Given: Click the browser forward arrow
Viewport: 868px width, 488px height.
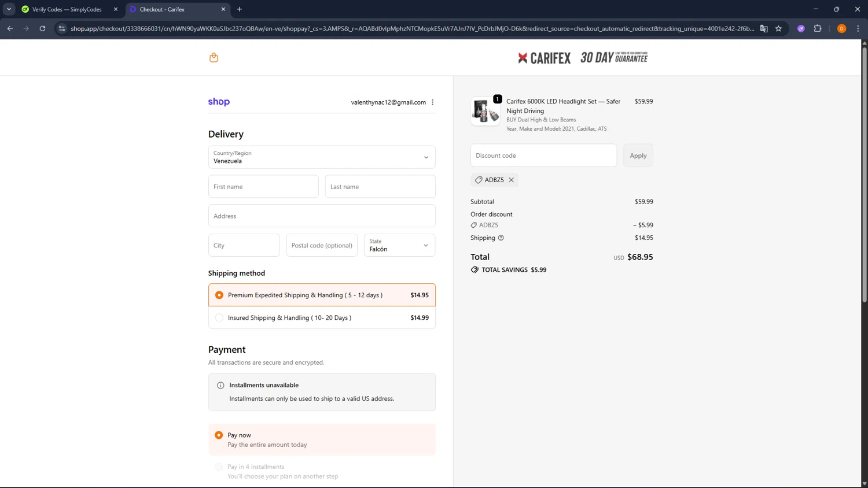Looking at the screenshot, I should [x=26, y=28].
